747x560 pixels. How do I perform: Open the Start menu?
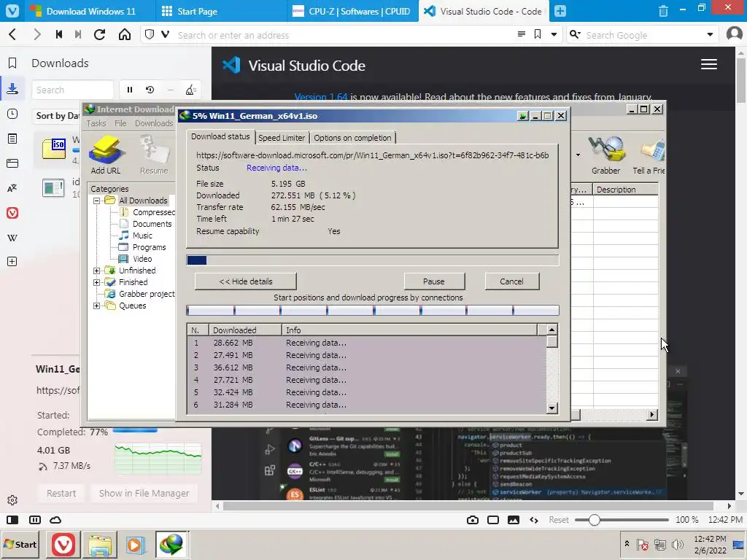pos(20,544)
